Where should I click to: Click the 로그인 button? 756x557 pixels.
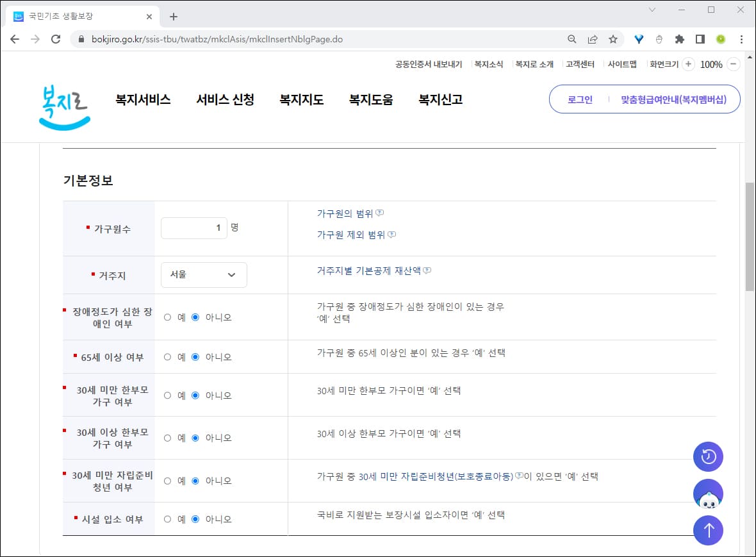pos(579,99)
